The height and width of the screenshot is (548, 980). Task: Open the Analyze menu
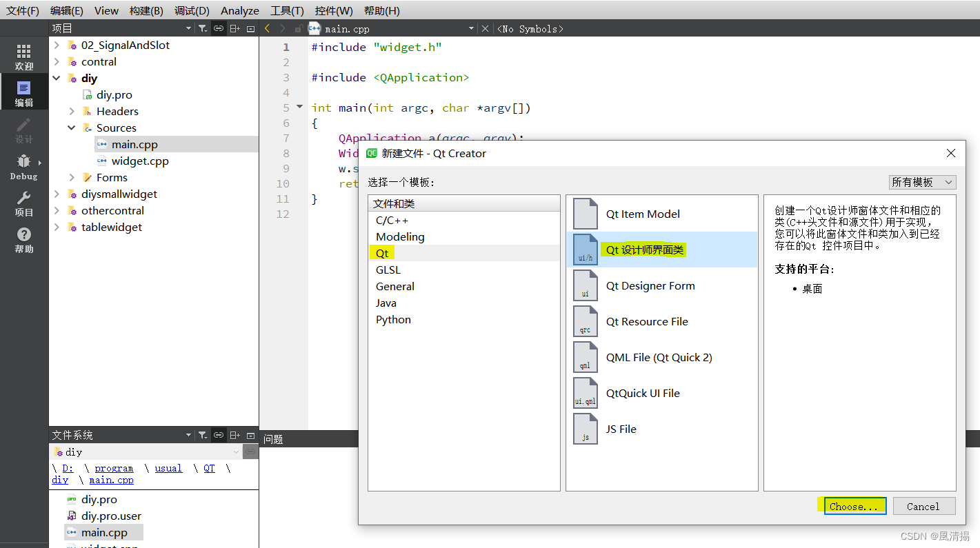240,10
